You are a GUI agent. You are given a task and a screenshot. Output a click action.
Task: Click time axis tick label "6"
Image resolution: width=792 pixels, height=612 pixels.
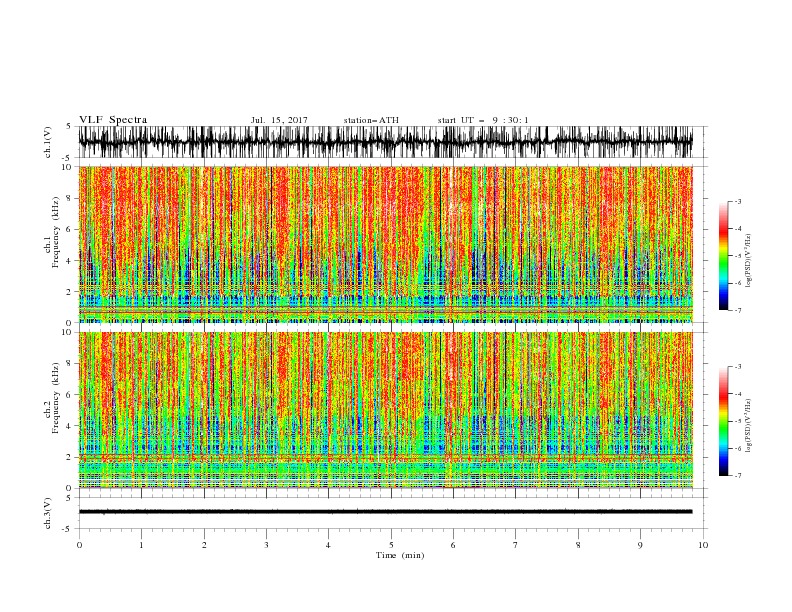click(x=453, y=545)
